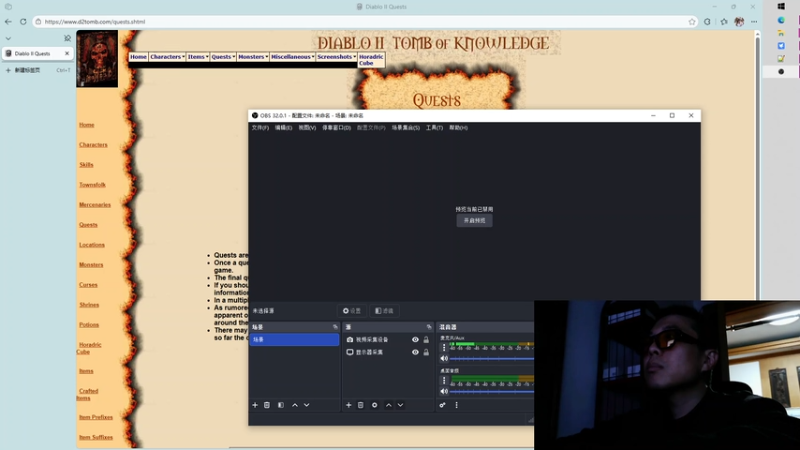The width and height of the screenshot is (800, 450).
Task: Pop out the Sources dock using its header icon
Action: click(x=429, y=327)
